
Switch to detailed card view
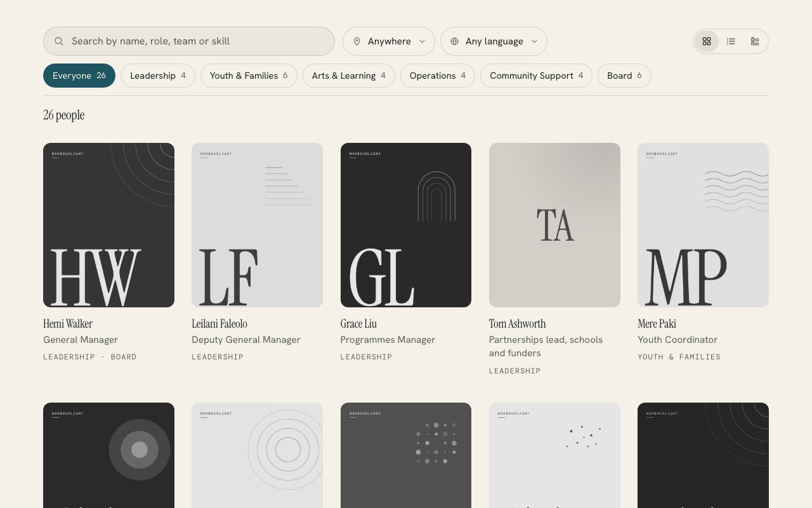pyautogui.click(x=755, y=41)
